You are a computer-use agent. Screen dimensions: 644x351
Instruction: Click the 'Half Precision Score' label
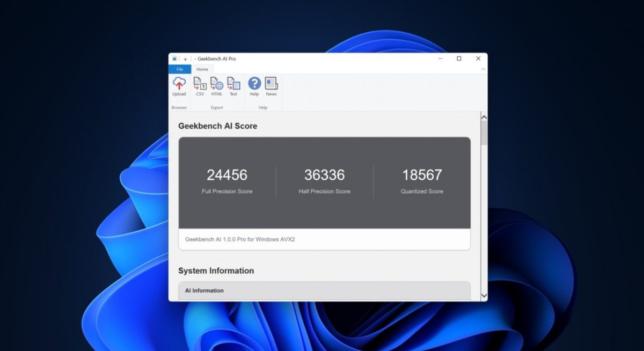325,191
